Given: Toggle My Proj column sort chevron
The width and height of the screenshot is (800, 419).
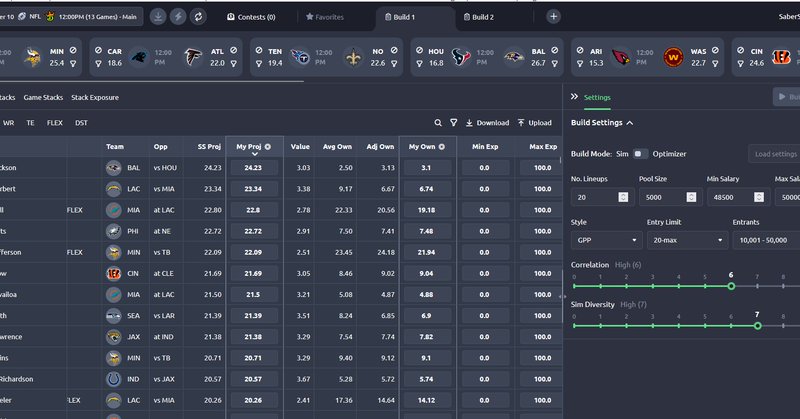Looking at the screenshot, I should coord(254,154).
